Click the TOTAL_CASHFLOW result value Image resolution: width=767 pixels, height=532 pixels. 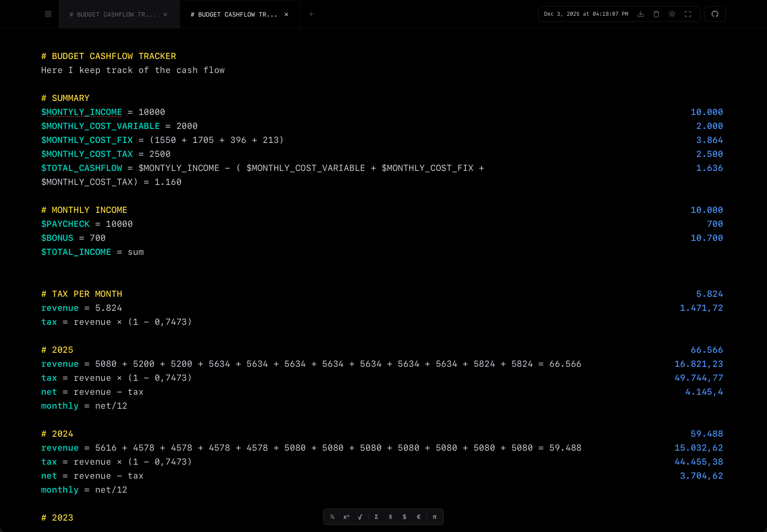(709, 168)
